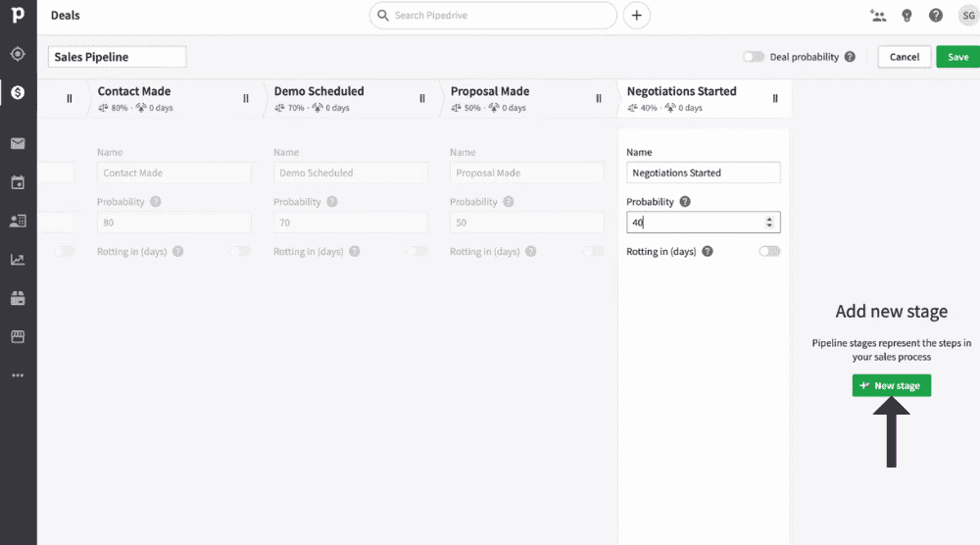Click Probability help icon under Negotiations Started
This screenshot has width=980, height=545.
point(685,202)
